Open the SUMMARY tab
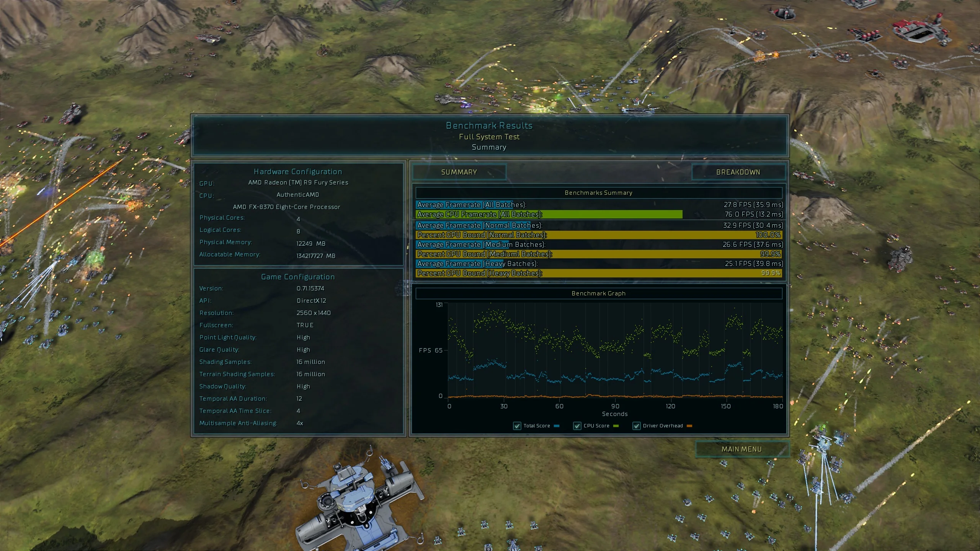Image resolution: width=980 pixels, height=551 pixels. point(459,172)
